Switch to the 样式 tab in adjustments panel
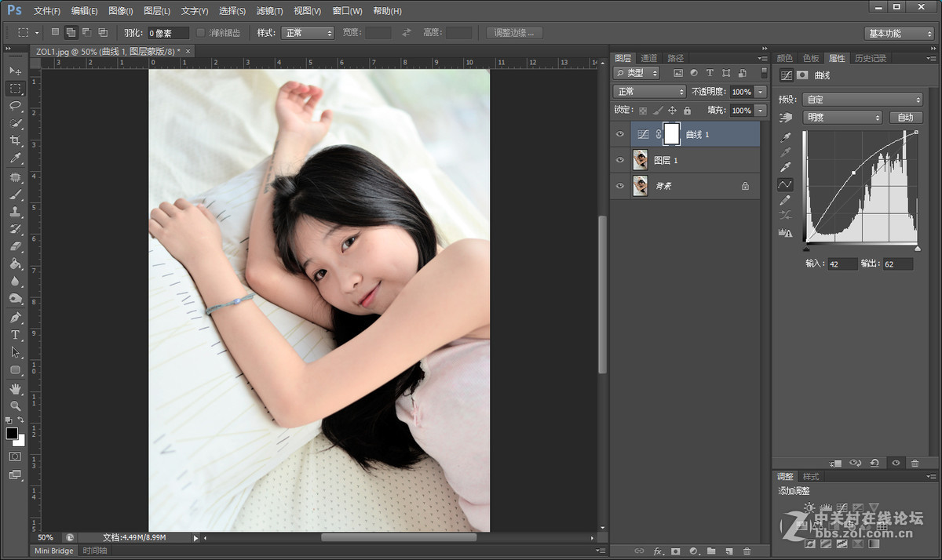Screen dimensions: 942x560 click(811, 477)
